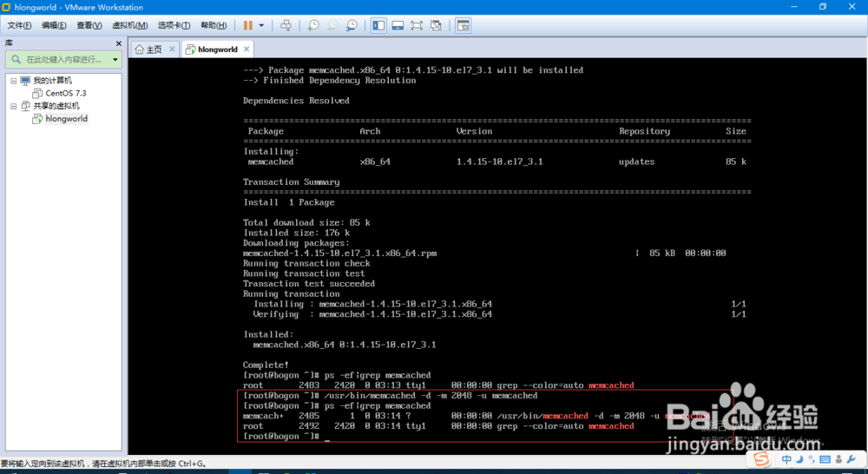Open the library search filter dropdown arrow
The image size is (868, 474).
coord(115,59)
